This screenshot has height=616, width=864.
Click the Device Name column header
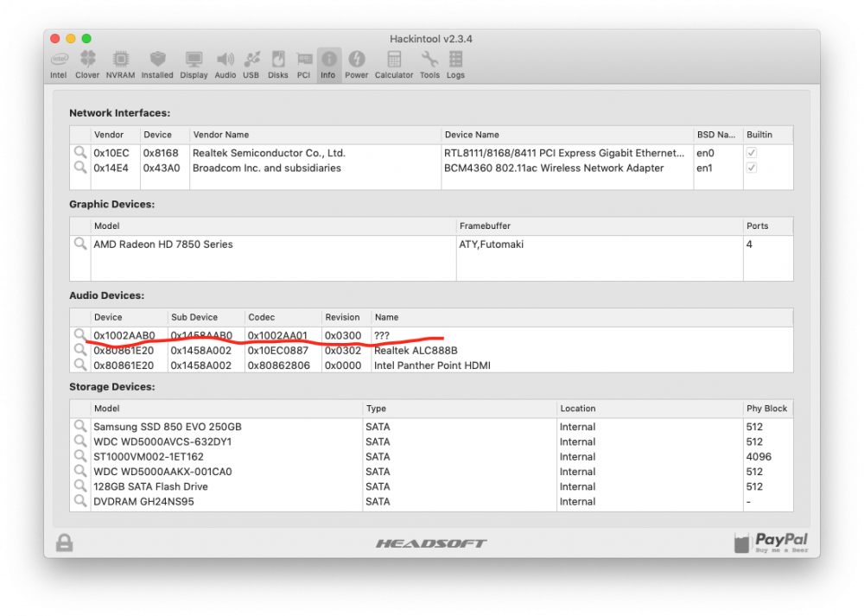tap(568, 135)
